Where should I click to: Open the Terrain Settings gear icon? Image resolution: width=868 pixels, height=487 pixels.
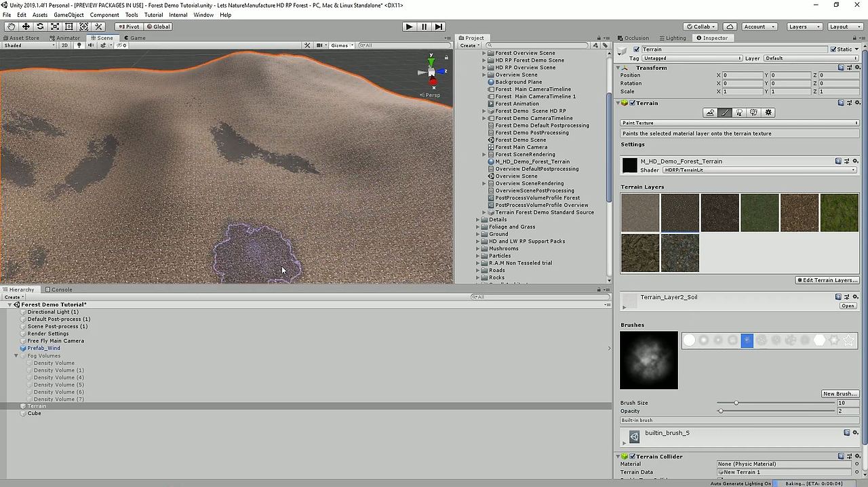pyautogui.click(x=768, y=113)
